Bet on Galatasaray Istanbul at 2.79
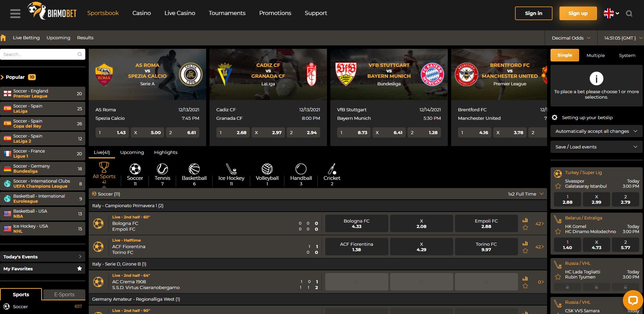Screen dimensions: 644x314 pos(625,199)
